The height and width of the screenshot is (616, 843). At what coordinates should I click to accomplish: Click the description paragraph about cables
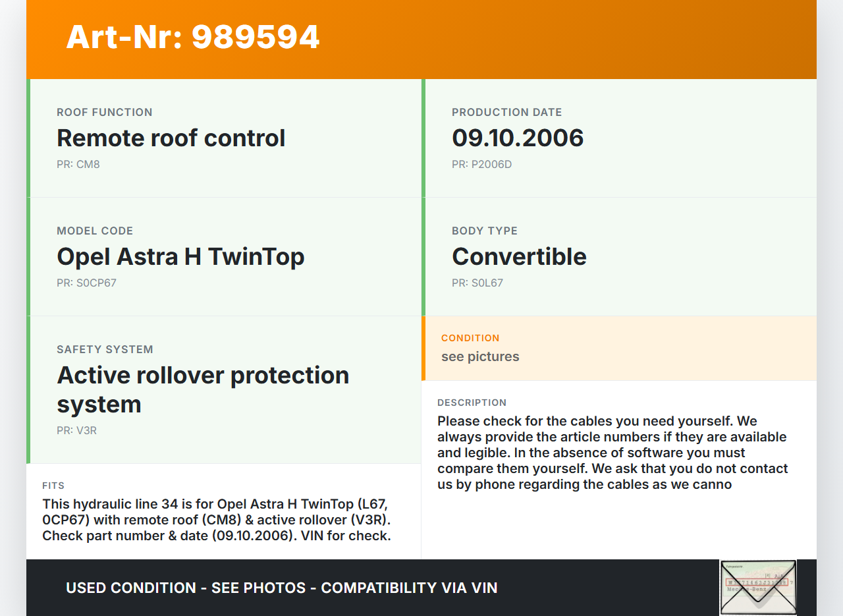point(612,453)
